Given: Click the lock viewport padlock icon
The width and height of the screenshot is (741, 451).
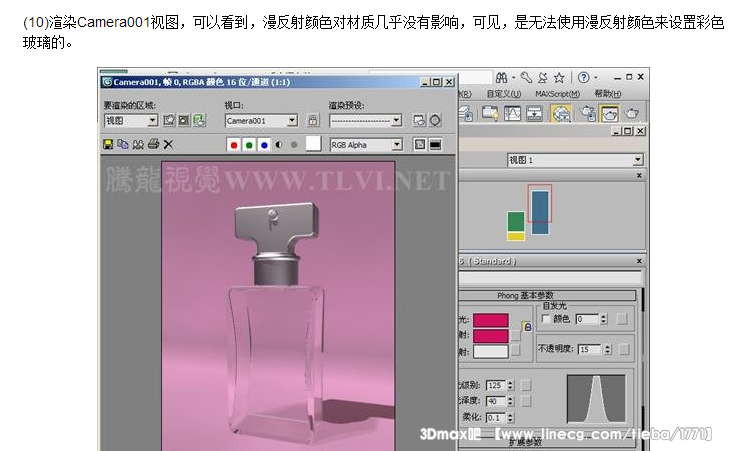Looking at the screenshot, I should [312, 120].
